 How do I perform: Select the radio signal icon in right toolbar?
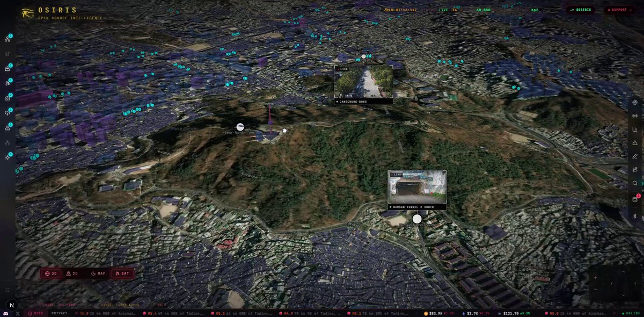point(635,116)
